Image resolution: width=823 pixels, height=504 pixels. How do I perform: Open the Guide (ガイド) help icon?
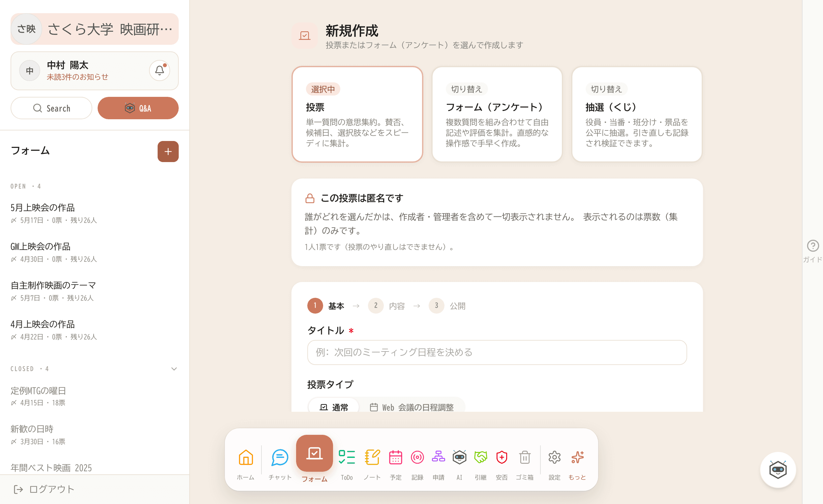click(813, 251)
